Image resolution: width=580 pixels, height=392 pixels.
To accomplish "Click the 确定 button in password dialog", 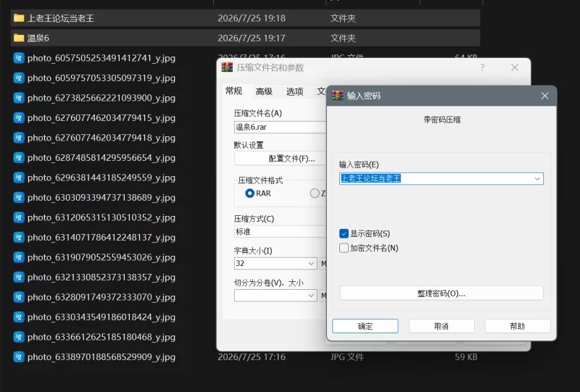I will (x=365, y=326).
